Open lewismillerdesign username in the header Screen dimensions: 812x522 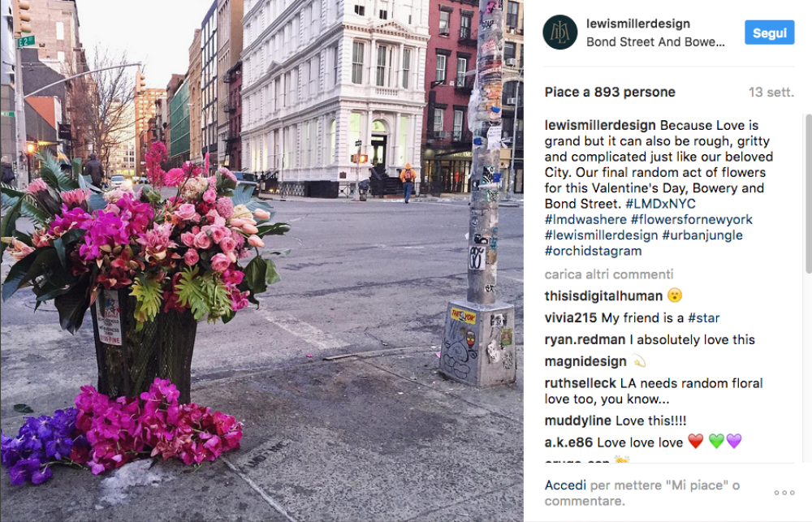tap(638, 24)
